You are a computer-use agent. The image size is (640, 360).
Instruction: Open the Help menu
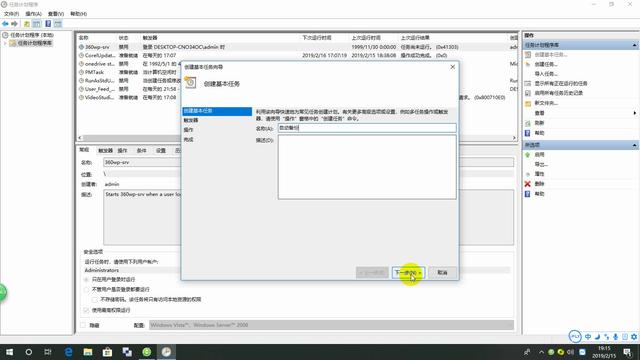(x=78, y=14)
